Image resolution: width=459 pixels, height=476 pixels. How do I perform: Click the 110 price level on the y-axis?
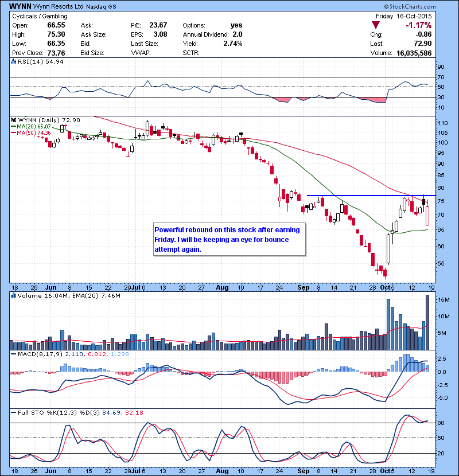pyautogui.click(x=443, y=123)
